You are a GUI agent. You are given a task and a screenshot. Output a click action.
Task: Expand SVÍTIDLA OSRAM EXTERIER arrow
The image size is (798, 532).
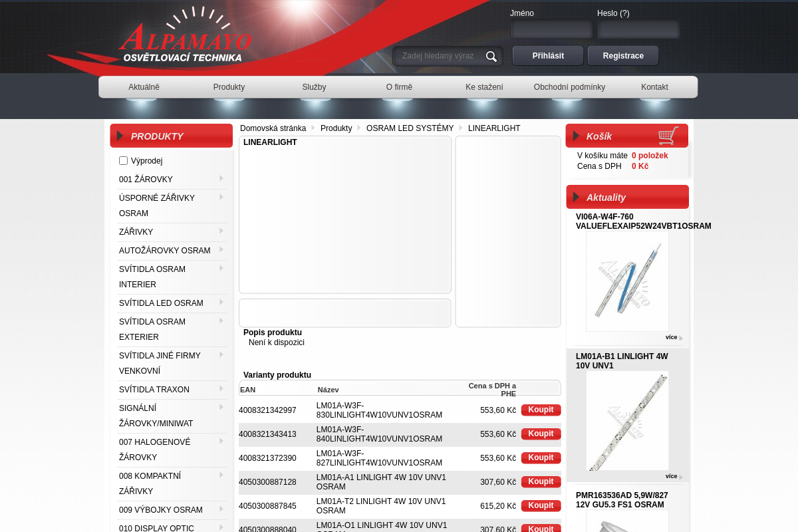[x=221, y=321]
